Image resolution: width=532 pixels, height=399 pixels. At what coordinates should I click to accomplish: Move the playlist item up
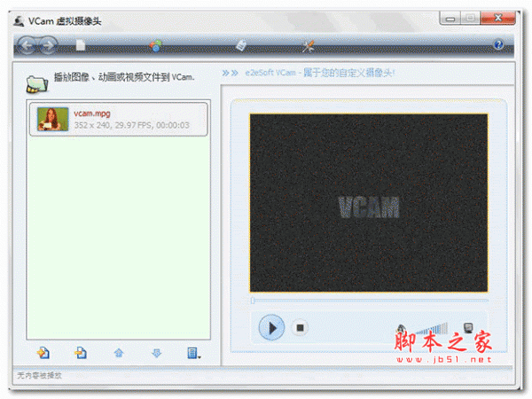pos(119,353)
